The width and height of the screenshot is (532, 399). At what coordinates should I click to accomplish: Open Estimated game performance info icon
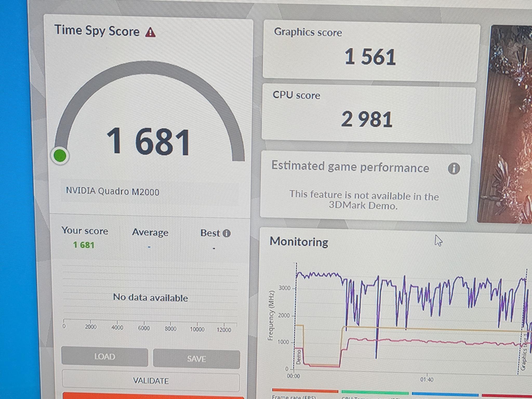(454, 169)
